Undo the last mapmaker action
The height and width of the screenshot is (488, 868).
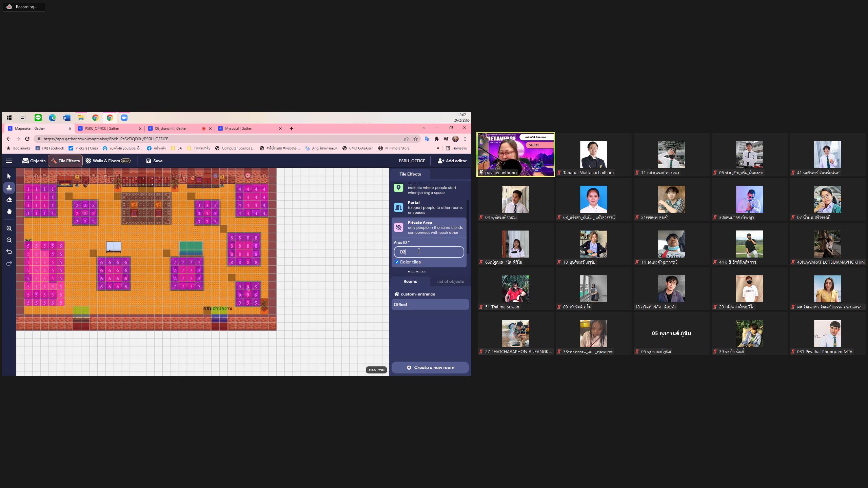point(9,251)
